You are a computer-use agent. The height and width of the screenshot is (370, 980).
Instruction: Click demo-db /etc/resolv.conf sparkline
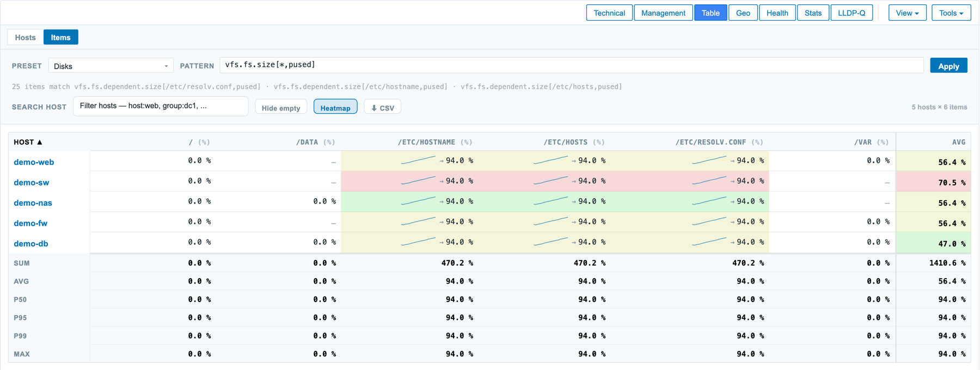click(709, 242)
